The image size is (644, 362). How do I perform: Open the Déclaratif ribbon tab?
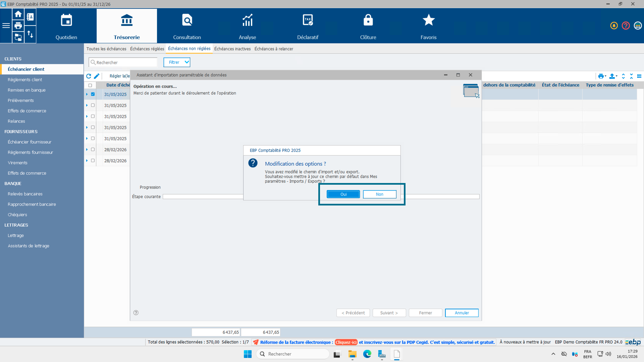tap(308, 26)
